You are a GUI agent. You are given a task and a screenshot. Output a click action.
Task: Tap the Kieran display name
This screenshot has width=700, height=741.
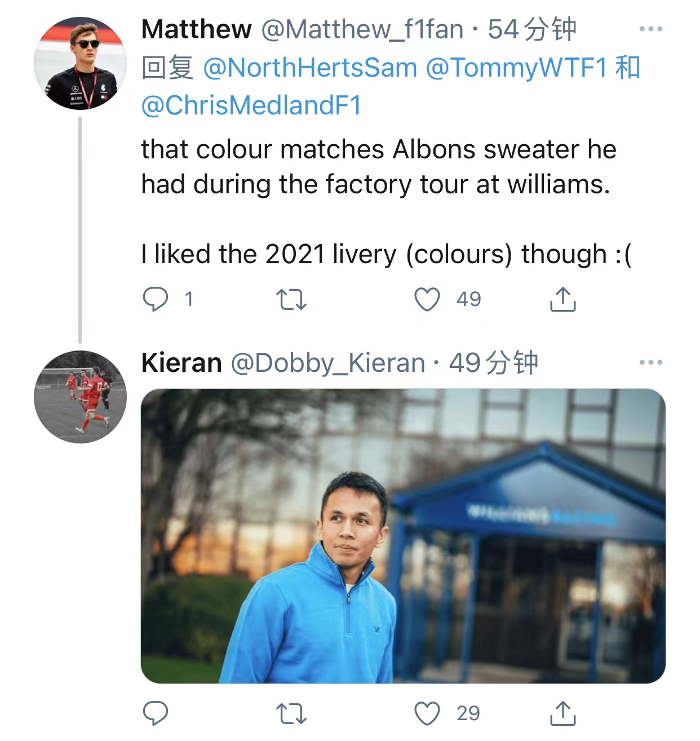181,363
